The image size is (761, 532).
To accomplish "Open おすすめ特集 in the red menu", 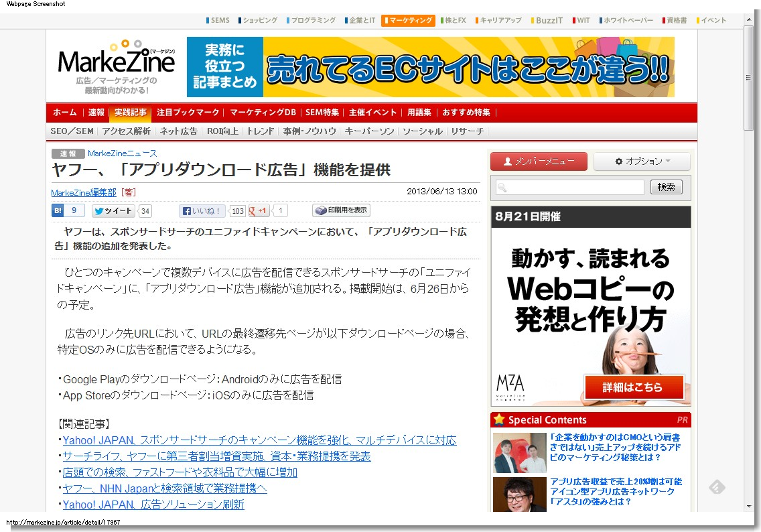I will click(466, 112).
